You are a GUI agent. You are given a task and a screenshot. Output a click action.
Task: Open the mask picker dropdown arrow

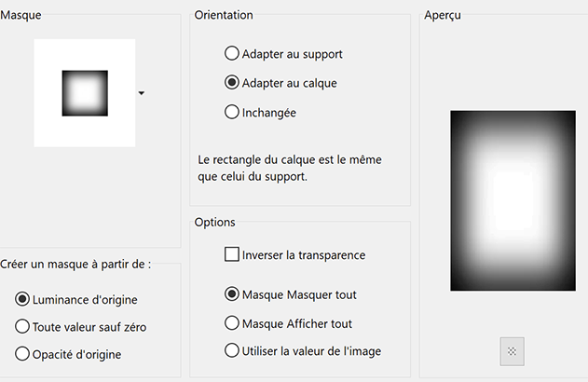pyautogui.click(x=142, y=93)
